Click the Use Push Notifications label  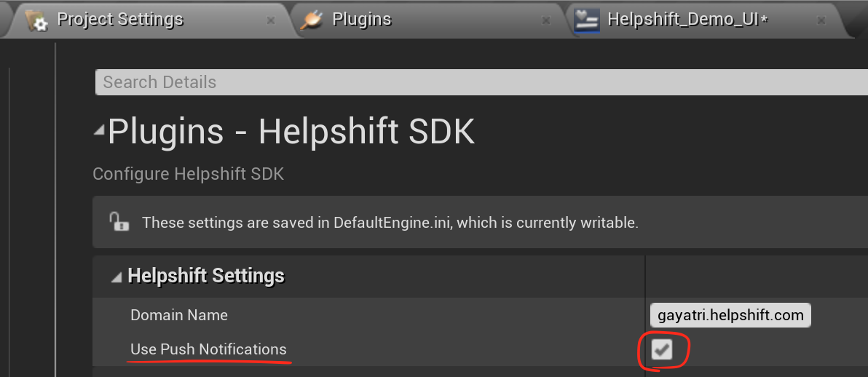208,349
